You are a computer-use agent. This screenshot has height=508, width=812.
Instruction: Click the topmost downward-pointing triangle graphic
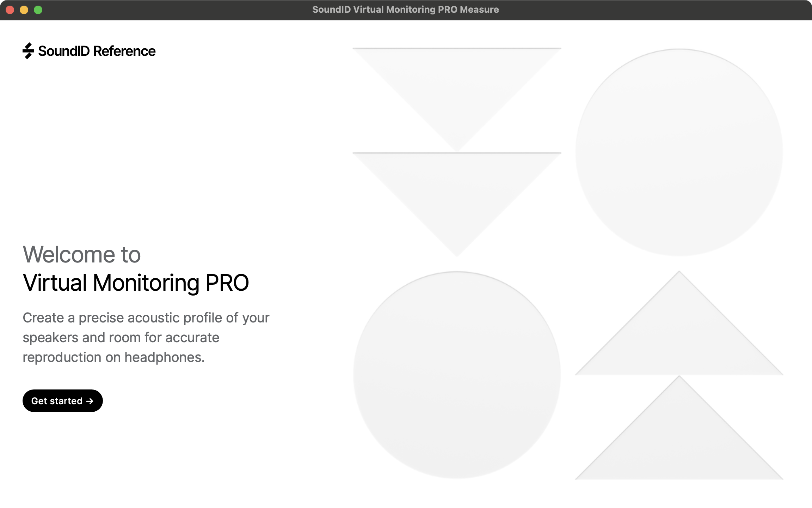coord(457,85)
